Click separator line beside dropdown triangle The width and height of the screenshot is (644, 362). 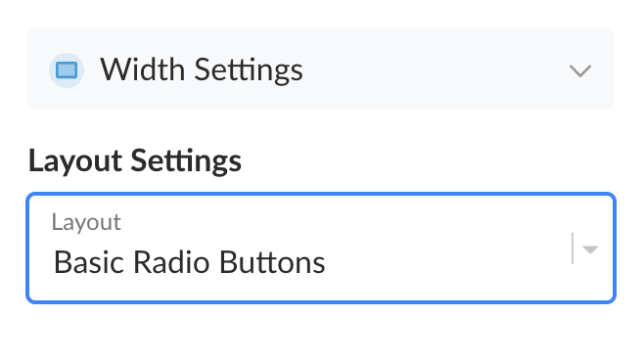point(573,249)
